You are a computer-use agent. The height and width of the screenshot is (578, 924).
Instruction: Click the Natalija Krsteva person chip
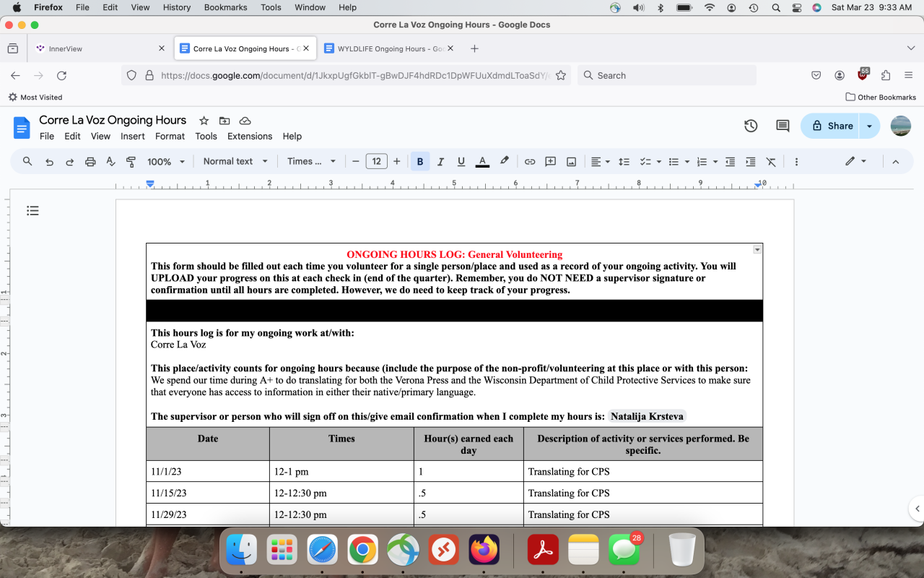tap(647, 416)
